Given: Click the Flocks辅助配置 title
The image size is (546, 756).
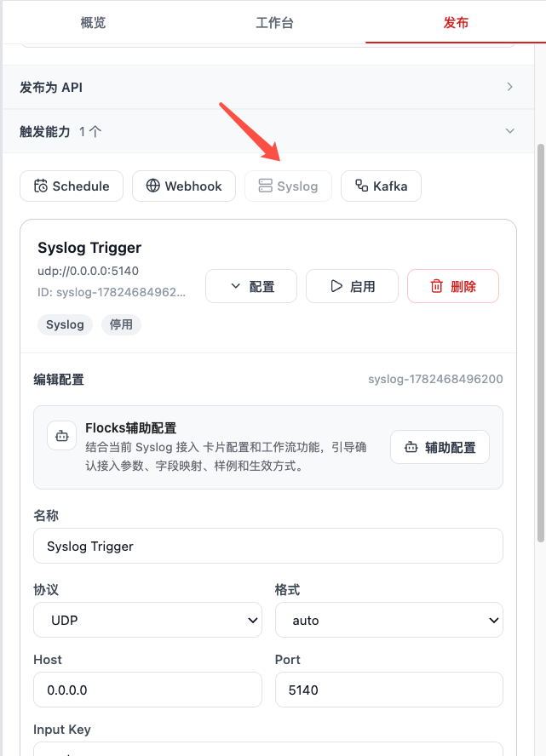Looking at the screenshot, I should click(x=131, y=427).
